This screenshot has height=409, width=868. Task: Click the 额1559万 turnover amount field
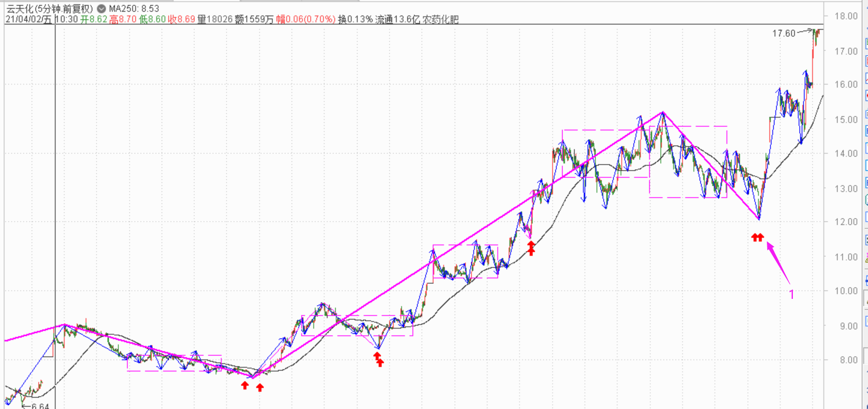[x=254, y=20]
